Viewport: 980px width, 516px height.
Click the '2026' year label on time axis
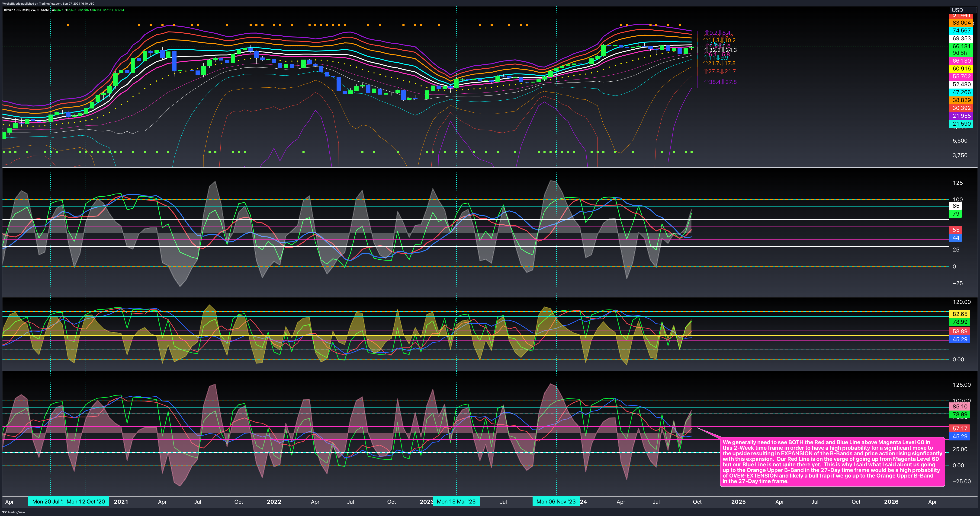[891, 502]
